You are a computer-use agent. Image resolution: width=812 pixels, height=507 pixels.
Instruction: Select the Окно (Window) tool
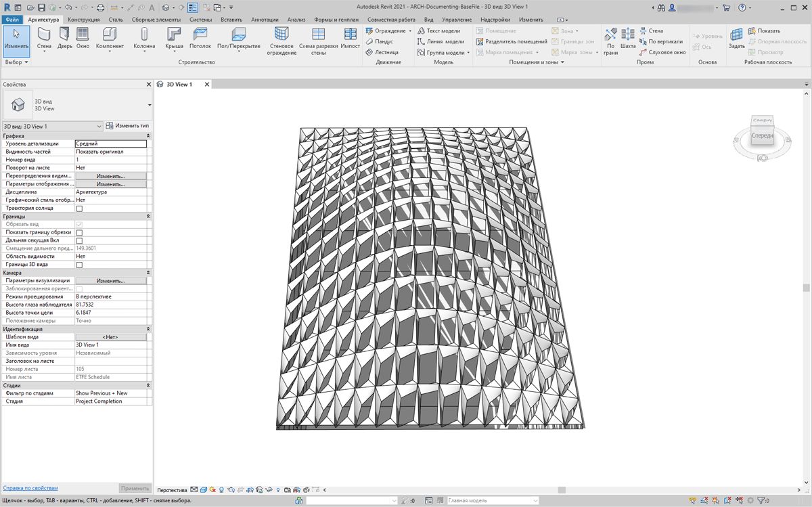tap(83, 39)
